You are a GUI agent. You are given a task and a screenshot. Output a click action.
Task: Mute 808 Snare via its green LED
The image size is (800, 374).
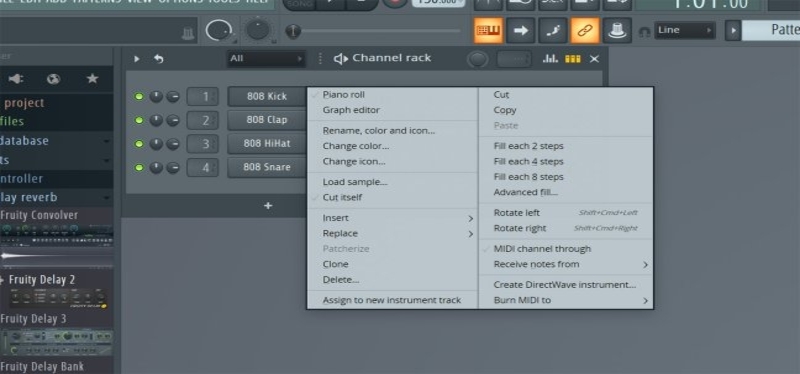[138, 167]
